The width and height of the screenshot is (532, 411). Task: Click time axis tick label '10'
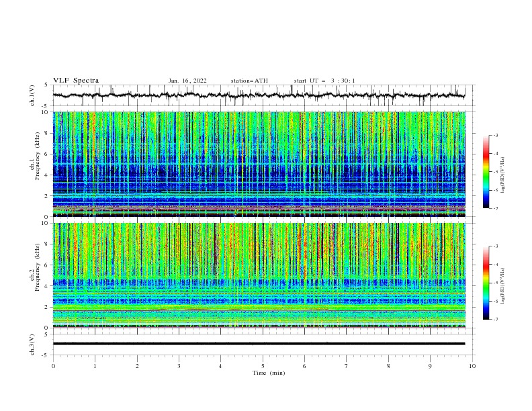coord(472,366)
